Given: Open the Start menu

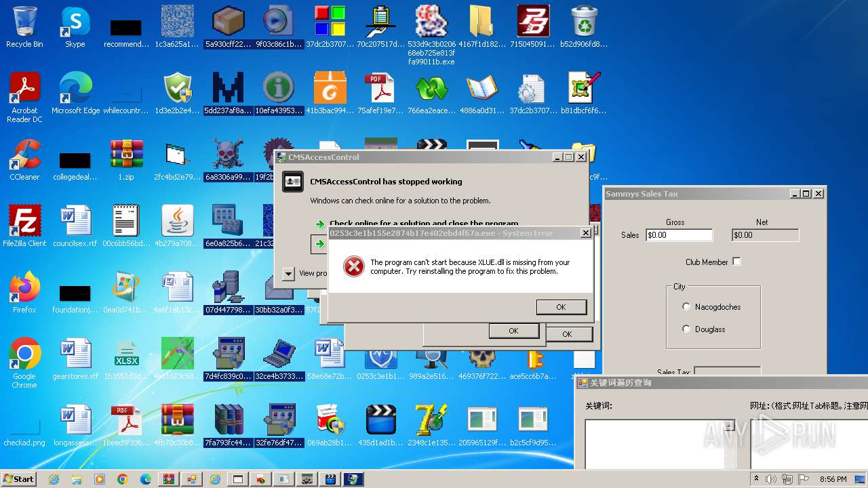Looking at the screenshot, I should 18,479.
